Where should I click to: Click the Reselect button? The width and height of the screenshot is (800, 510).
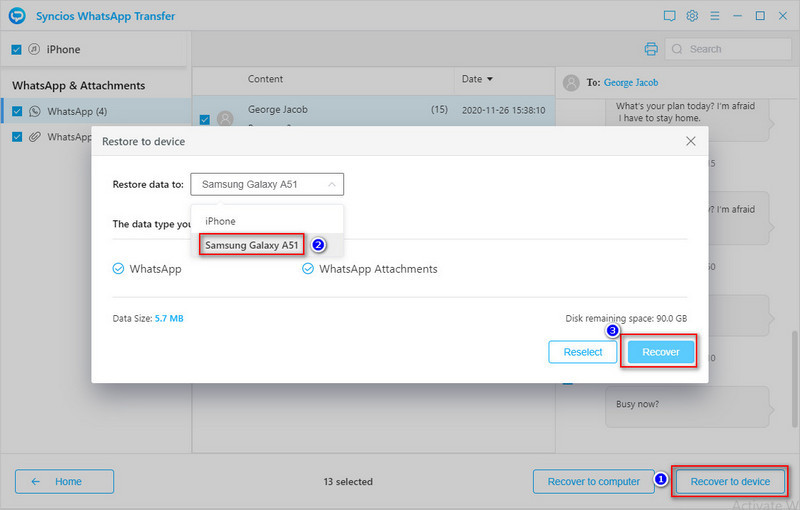pos(583,352)
